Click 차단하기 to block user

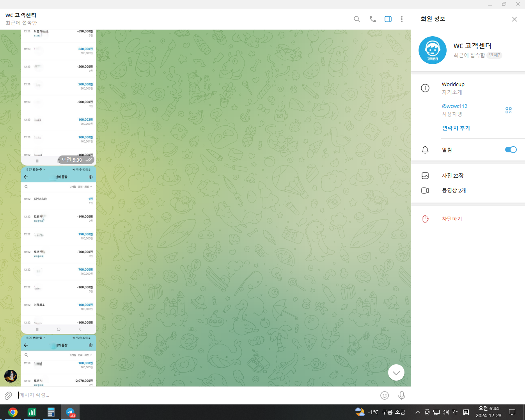click(452, 219)
